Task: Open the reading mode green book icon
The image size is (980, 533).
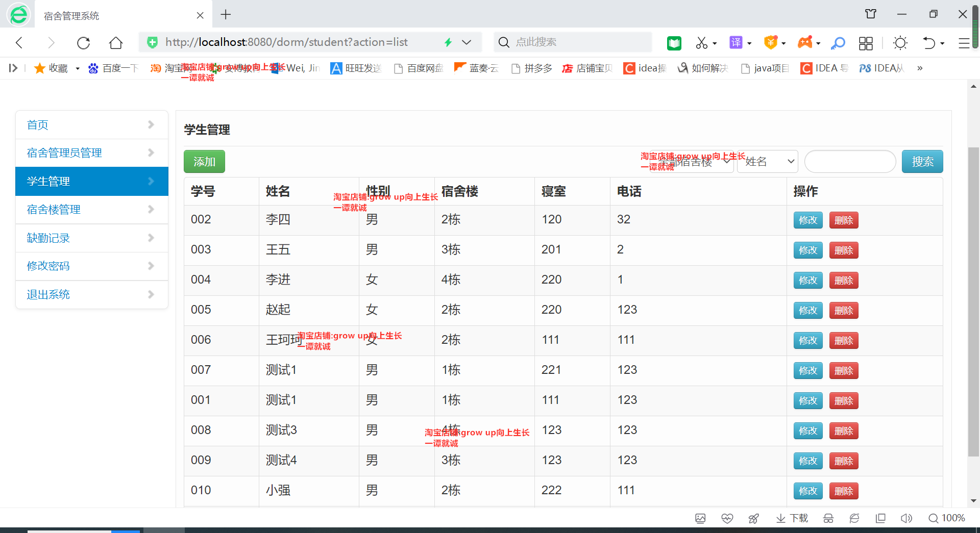Action: [674, 43]
